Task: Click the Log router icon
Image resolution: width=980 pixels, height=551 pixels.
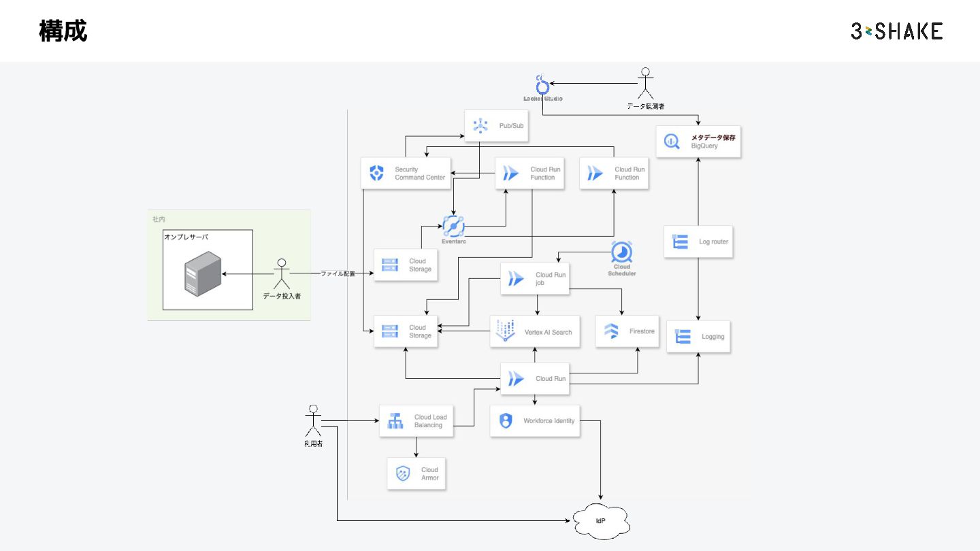Action: 680,241
